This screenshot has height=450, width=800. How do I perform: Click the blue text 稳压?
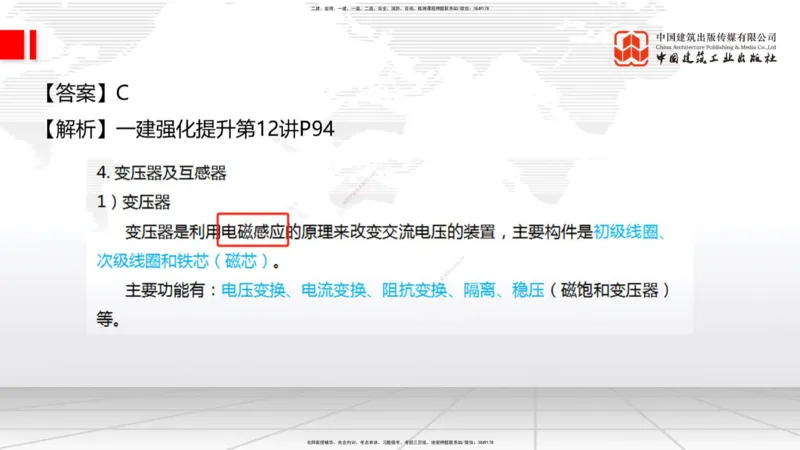[528, 290]
